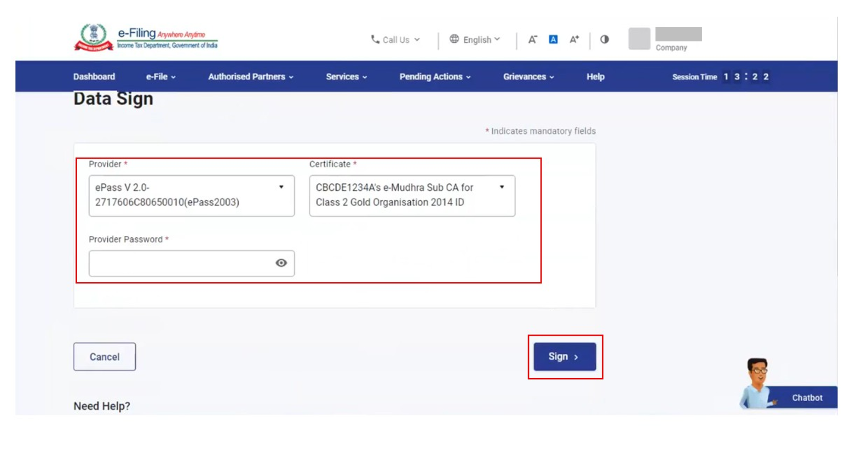Click the e-Filing Income Tax Department logo
The width and height of the screenshot is (868, 455).
coord(145,38)
